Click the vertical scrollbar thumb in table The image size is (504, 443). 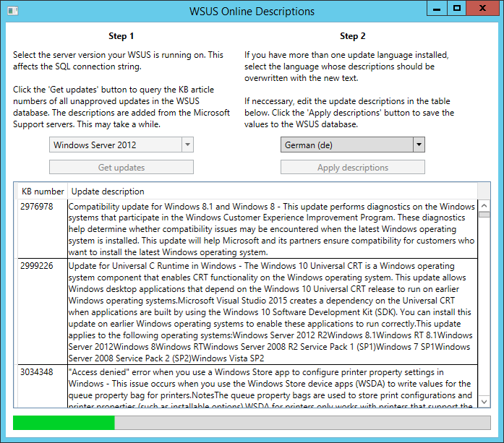click(484, 215)
